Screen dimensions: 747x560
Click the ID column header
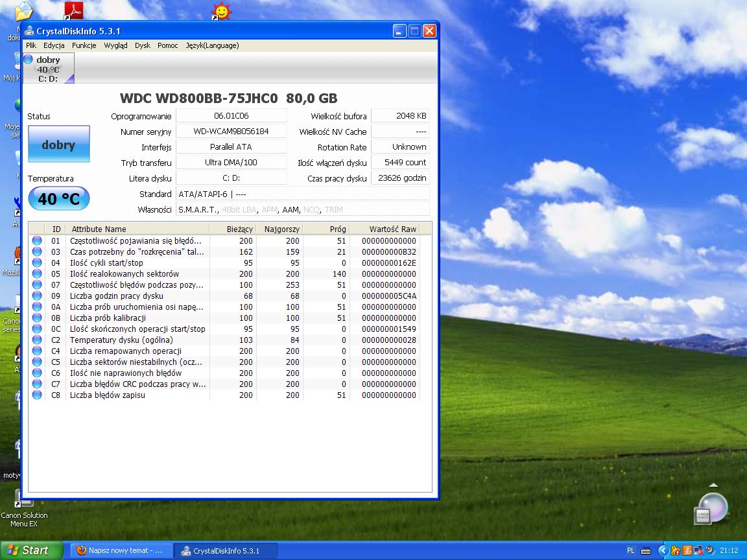click(x=55, y=229)
